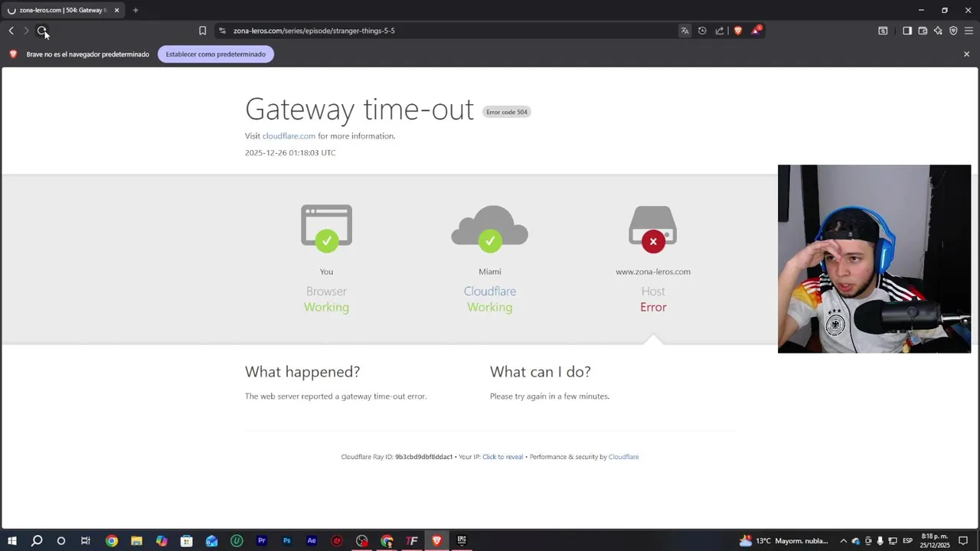The image size is (980, 551).
Task: Click the Cloudflare link under Miami
Action: tap(490, 292)
